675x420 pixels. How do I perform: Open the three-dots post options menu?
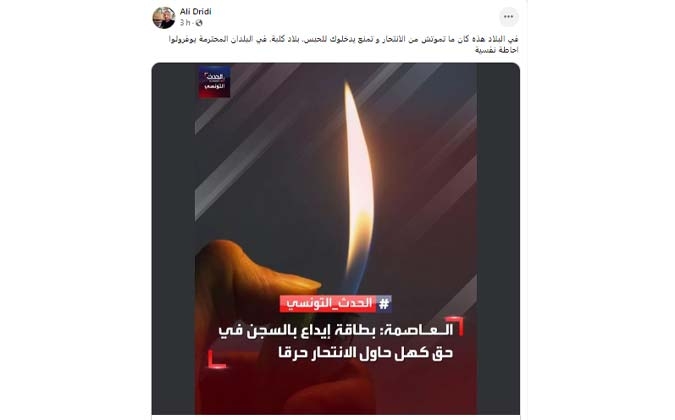tap(508, 17)
